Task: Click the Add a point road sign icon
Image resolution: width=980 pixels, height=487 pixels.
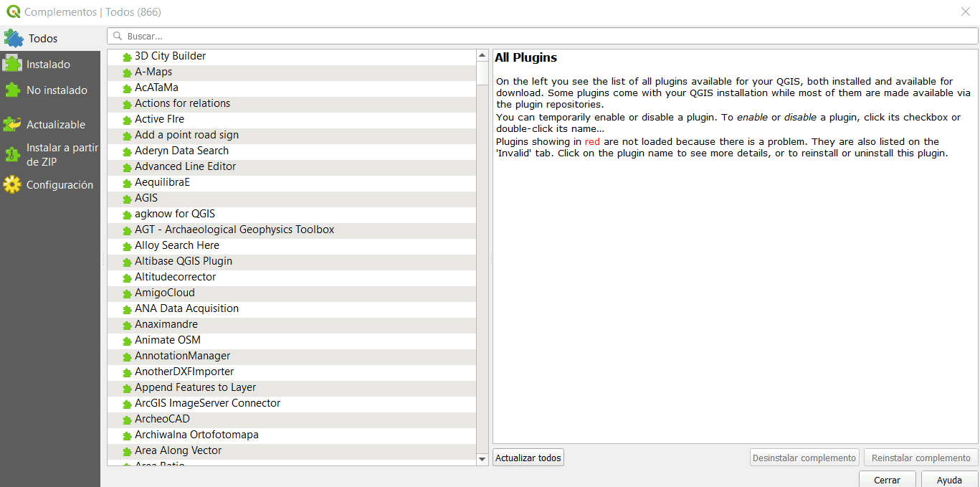Action: 127,136
